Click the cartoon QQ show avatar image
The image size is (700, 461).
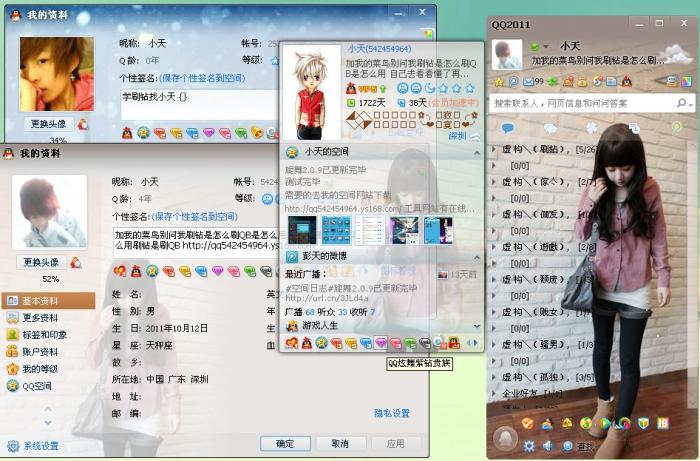311,92
